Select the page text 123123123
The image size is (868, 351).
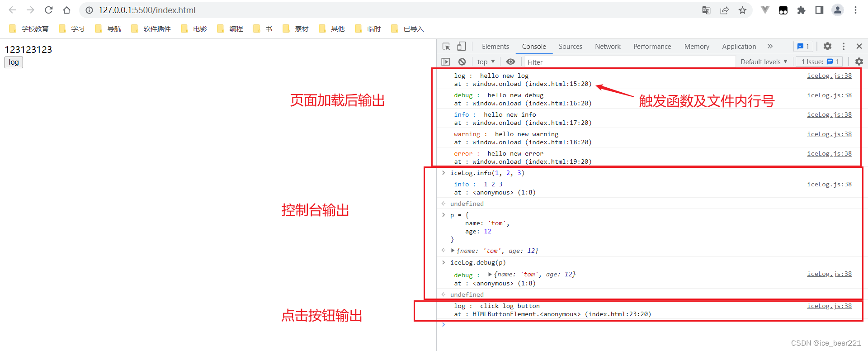click(28, 49)
